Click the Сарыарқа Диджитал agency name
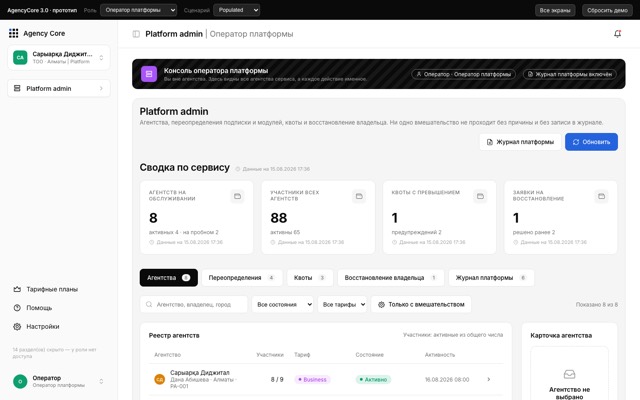The image size is (640, 400). coord(200,373)
